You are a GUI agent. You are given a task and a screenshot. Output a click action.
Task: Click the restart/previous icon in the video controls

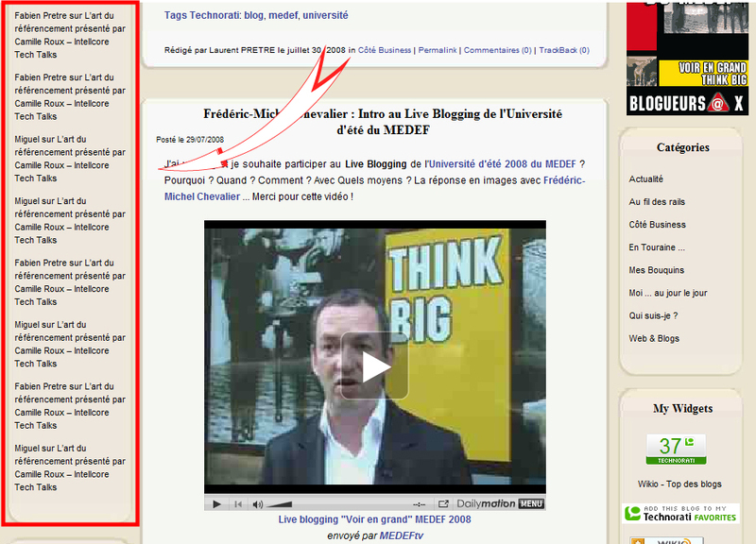click(x=238, y=504)
